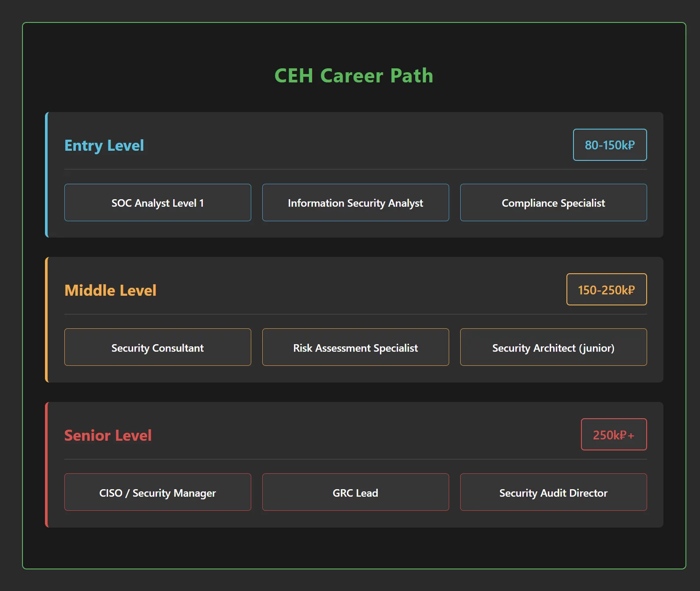
Task: Click the CEH Career Path title
Action: tap(354, 76)
